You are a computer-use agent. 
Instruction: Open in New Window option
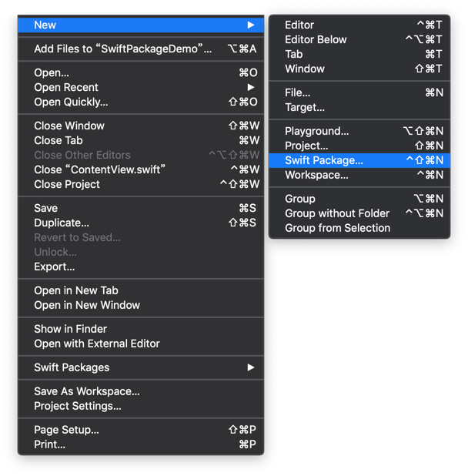pos(141,305)
